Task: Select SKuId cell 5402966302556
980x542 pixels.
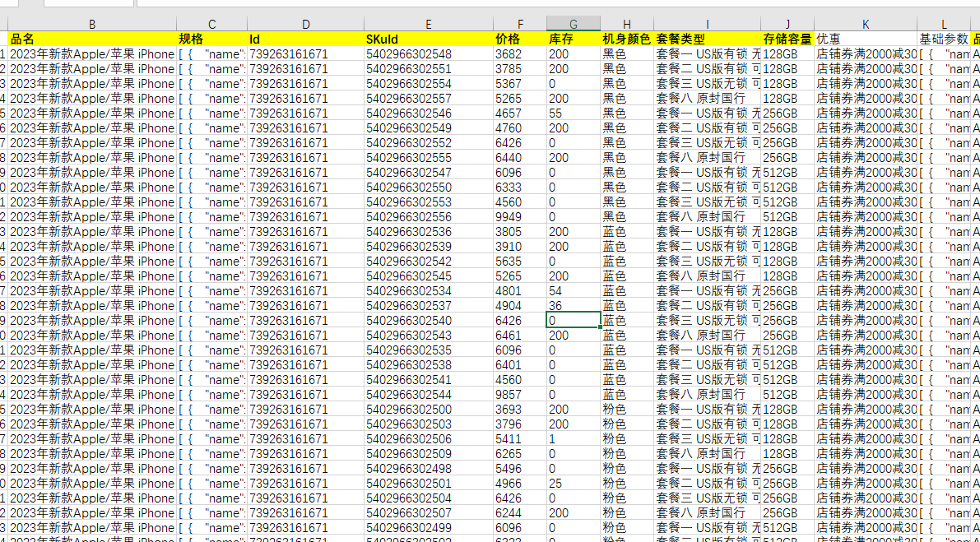Action: coord(428,216)
